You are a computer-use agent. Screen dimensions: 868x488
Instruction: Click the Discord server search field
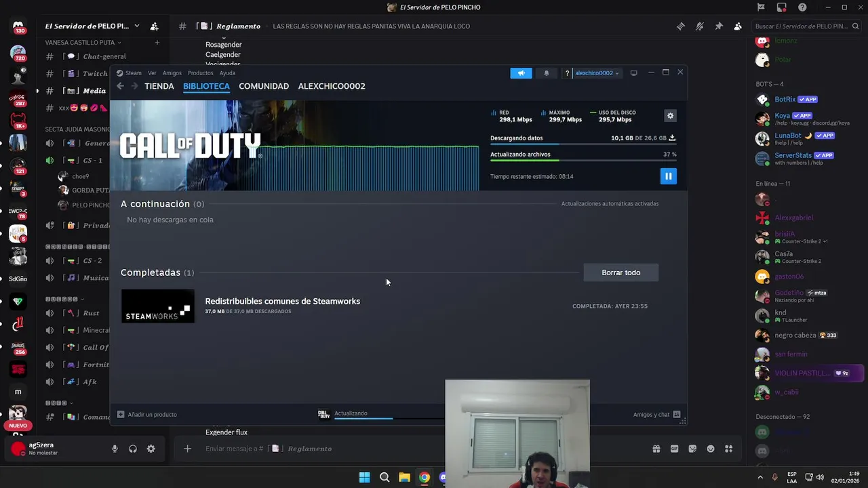coord(806,26)
